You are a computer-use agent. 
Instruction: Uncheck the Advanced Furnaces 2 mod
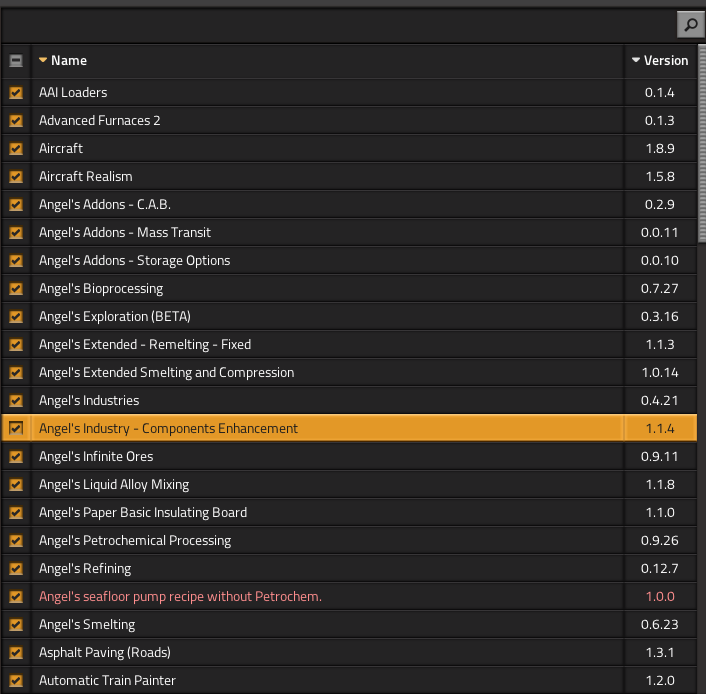pyautogui.click(x=16, y=120)
